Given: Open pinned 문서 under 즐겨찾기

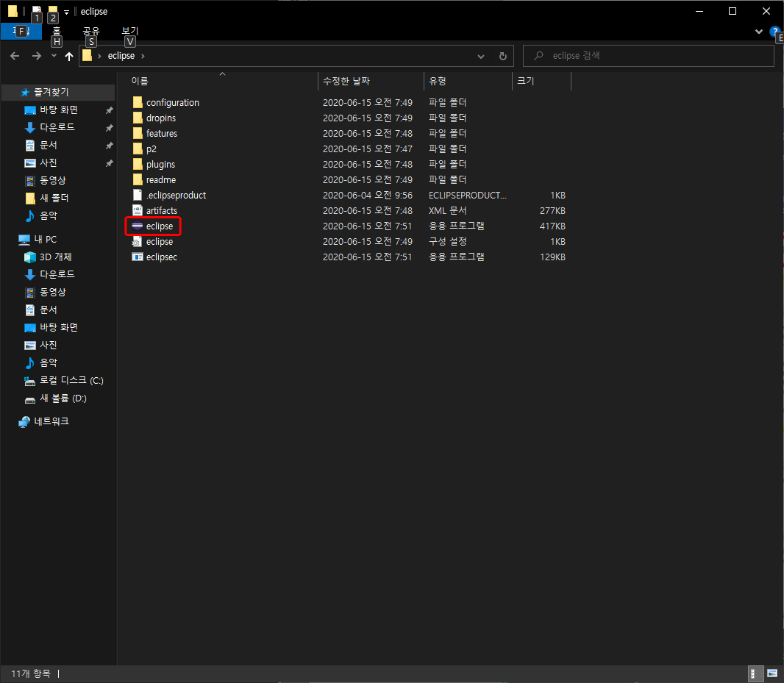Looking at the screenshot, I should (x=40, y=146).
